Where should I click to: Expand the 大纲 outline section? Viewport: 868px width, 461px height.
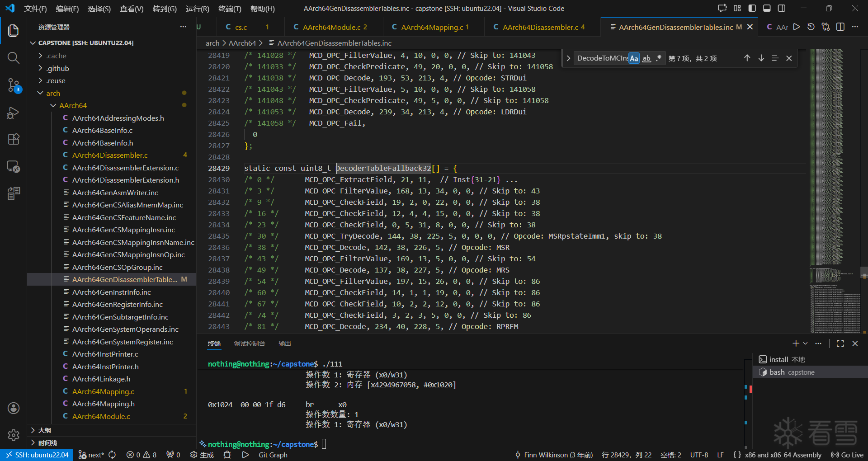click(112, 430)
